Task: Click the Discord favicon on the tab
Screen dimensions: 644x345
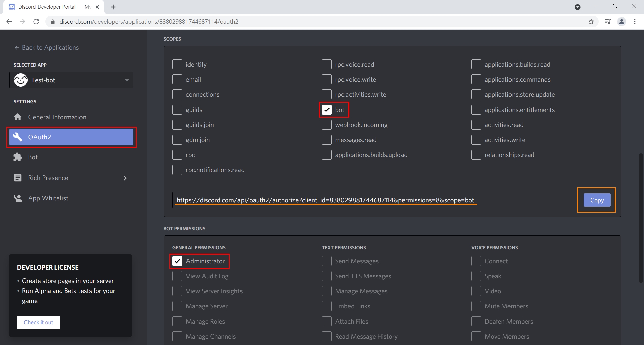Action: pyautogui.click(x=12, y=7)
